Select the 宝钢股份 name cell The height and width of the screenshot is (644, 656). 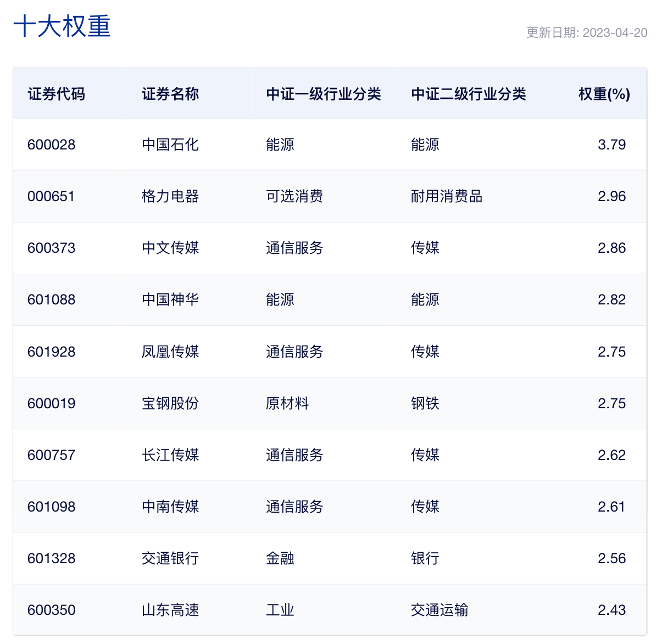[170, 403]
